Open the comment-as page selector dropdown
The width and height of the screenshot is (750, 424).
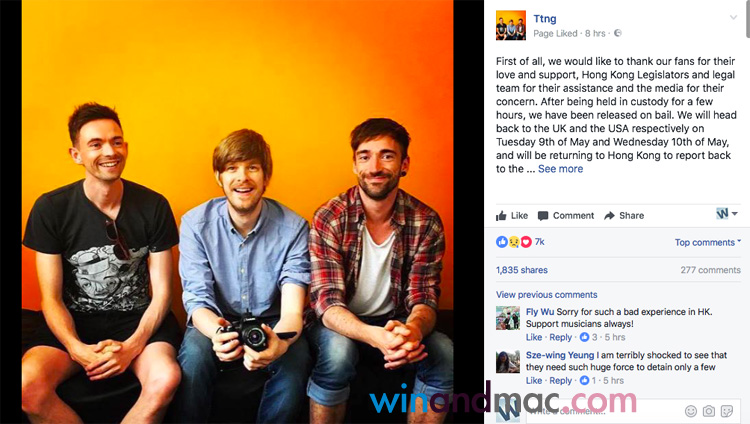pos(727,213)
